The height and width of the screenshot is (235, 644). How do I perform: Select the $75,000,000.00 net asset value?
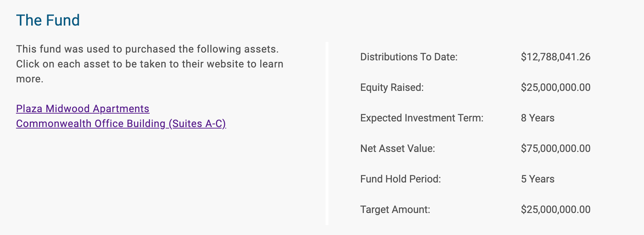tap(555, 148)
